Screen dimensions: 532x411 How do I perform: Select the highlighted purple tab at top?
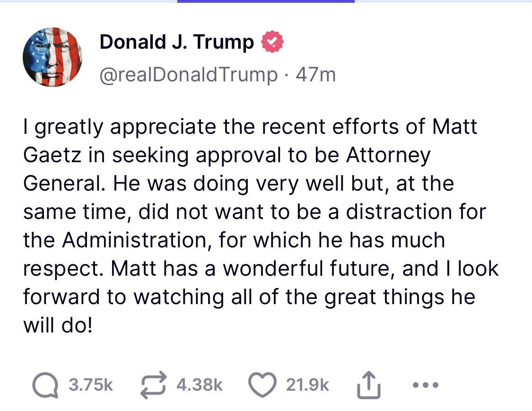click(266, 1)
